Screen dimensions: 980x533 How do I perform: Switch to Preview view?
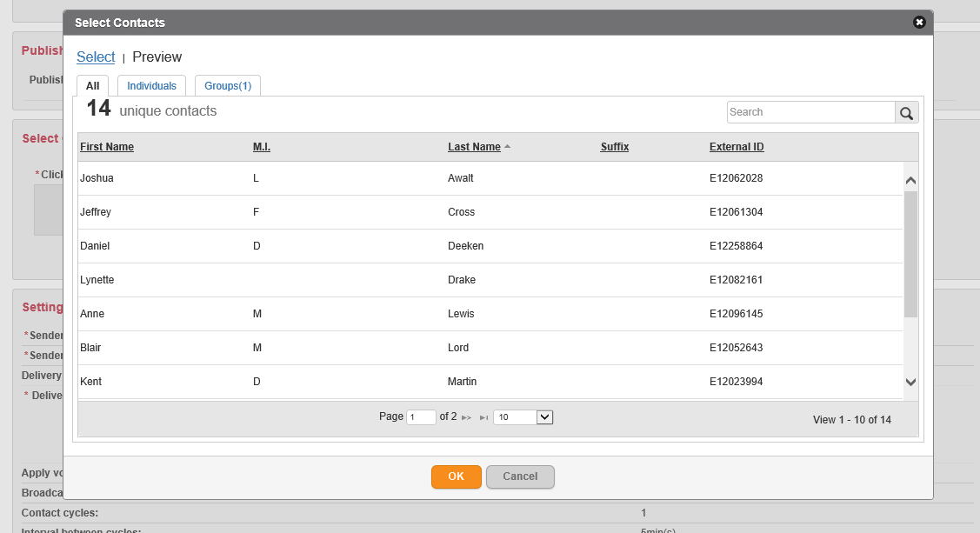click(x=157, y=57)
